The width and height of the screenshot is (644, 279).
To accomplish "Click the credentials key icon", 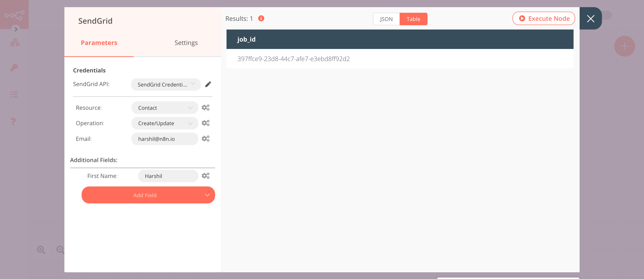I will click(14, 67).
